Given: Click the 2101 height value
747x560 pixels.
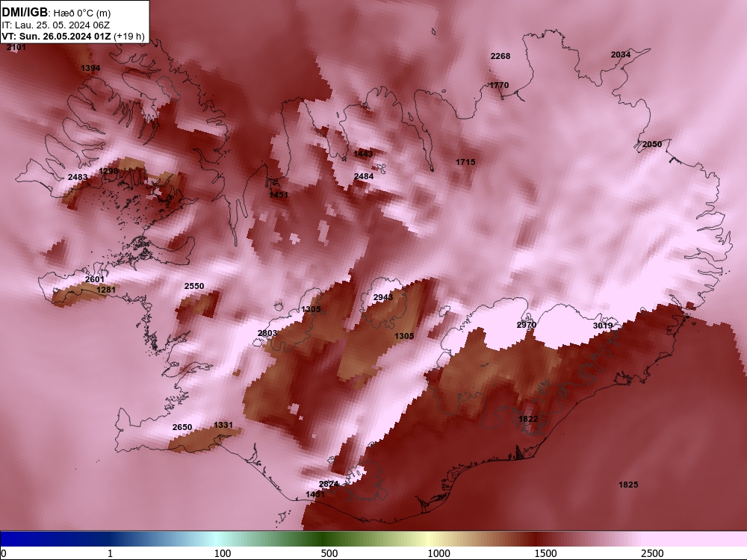Looking at the screenshot, I should point(16,47).
